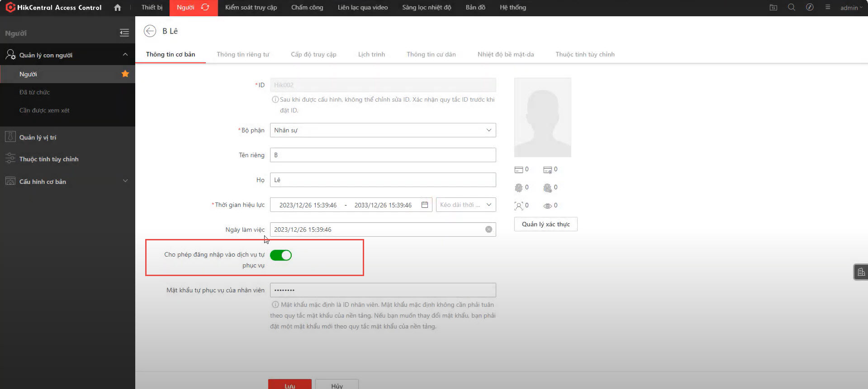This screenshot has height=389, width=868.
Task: Click the calendar icon in validity period
Action: (x=425, y=205)
